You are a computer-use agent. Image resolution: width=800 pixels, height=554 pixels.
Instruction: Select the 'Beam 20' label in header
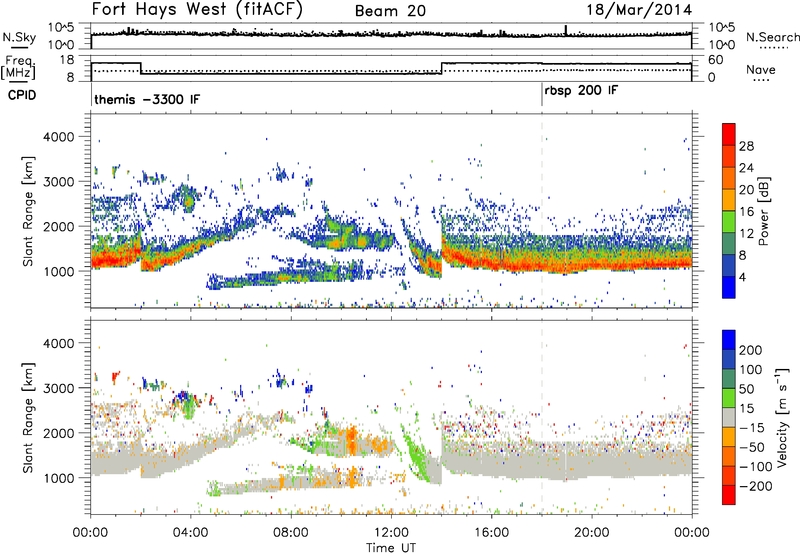point(390,11)
